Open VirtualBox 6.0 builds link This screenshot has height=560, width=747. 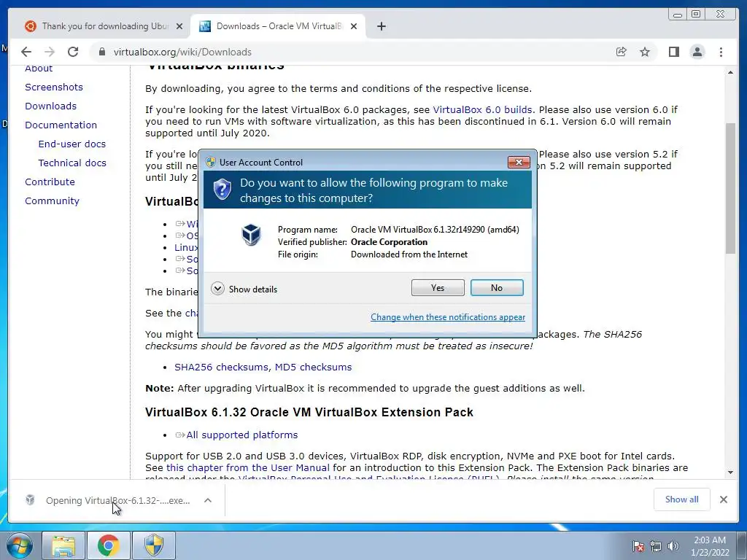(482, 109)
